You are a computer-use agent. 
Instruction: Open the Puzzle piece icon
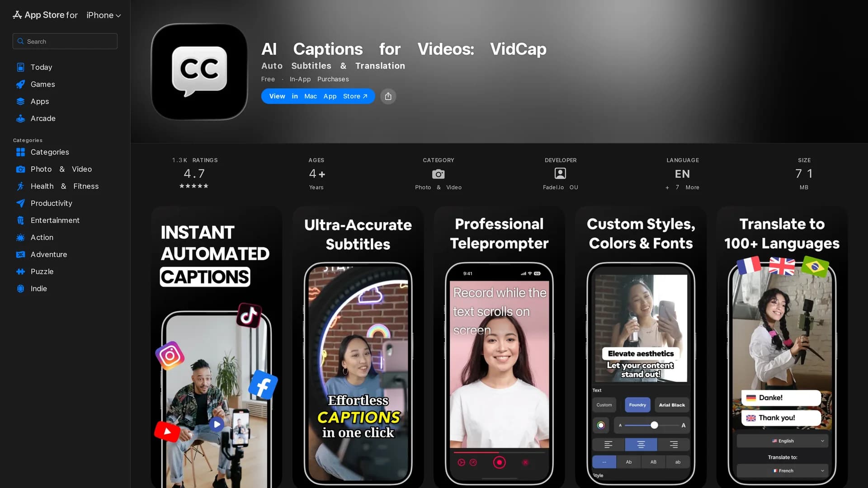[x=20, y=272]
